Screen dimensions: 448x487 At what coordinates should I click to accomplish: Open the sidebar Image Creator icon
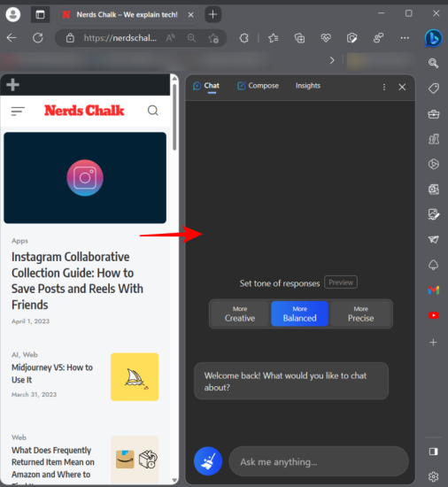tap(434, 214)
